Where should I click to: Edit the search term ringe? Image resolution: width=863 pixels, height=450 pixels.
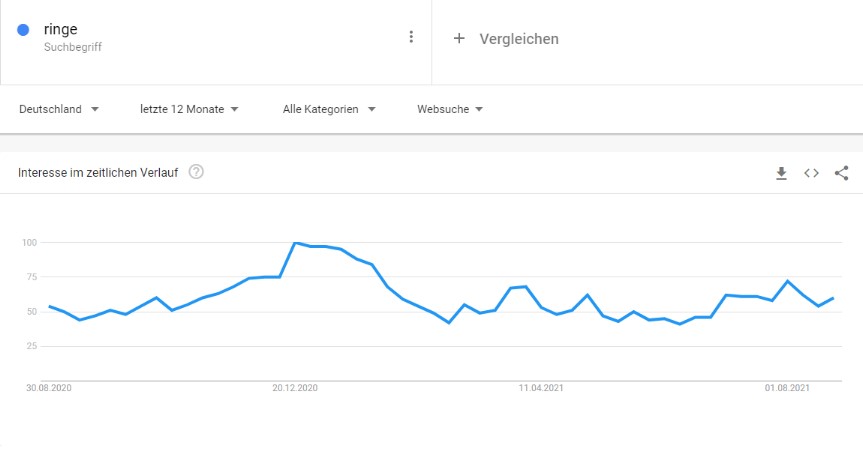click(61, 29)
